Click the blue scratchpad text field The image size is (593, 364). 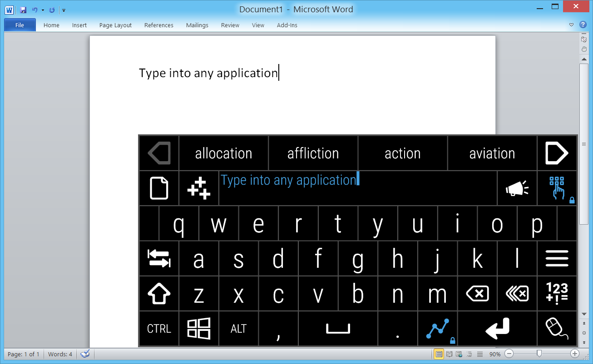click(358, 188)
